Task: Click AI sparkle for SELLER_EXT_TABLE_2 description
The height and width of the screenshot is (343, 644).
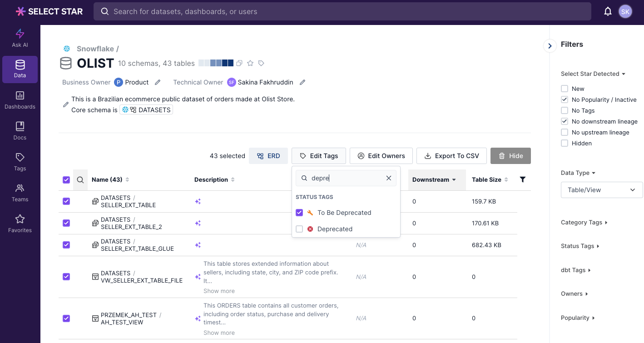Action: click(x=198, y=223)
